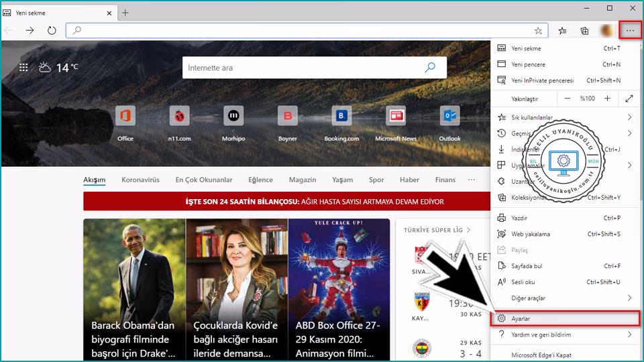This screenshot has height=362, width=644.
Task: Expand the Sık kullanılanlar submenu
Action: click(x=629, y=117)
